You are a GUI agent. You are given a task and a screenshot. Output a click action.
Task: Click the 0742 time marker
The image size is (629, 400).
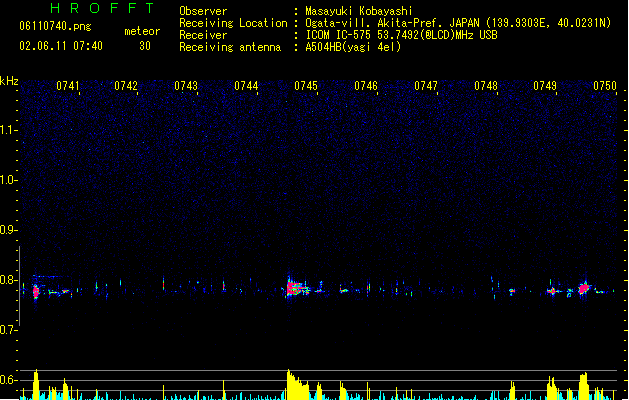point(126,86)
